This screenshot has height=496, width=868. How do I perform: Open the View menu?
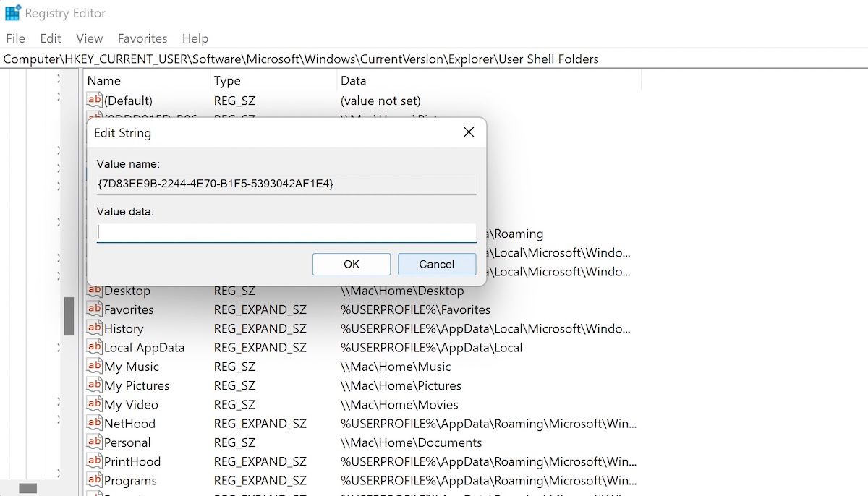click(90, 38)
